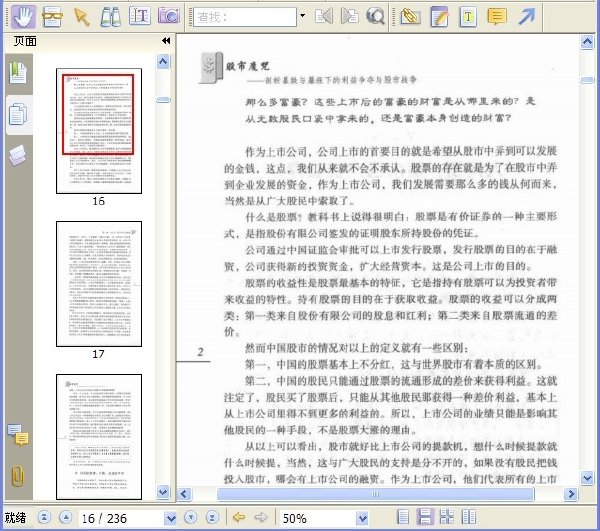
Task: Click the horizontal scrollbar thumb
Action: click(375, 494)
